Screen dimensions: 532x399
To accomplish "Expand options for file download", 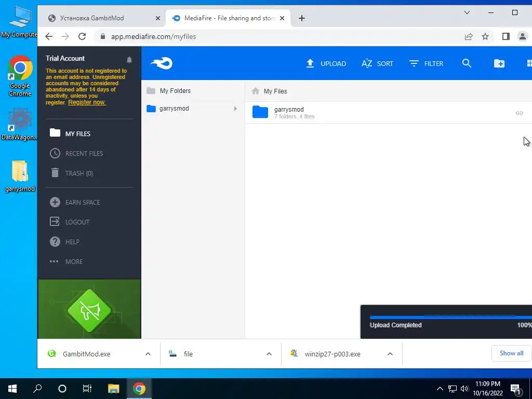I will pos(269,354).
